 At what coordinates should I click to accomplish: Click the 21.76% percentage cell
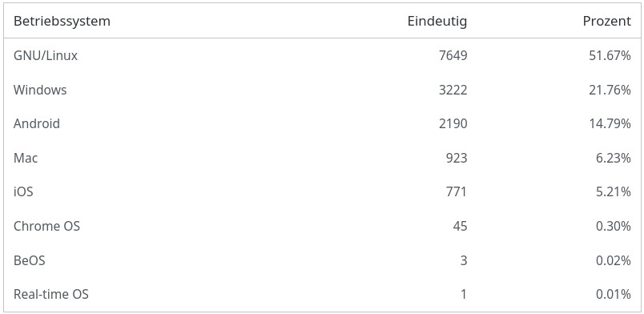coord(610,90)
